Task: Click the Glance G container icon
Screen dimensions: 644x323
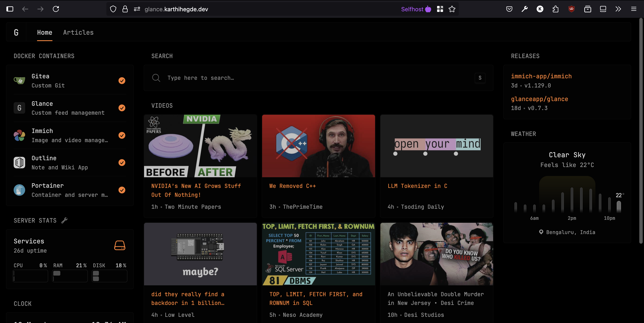Action: coord(19,108)
